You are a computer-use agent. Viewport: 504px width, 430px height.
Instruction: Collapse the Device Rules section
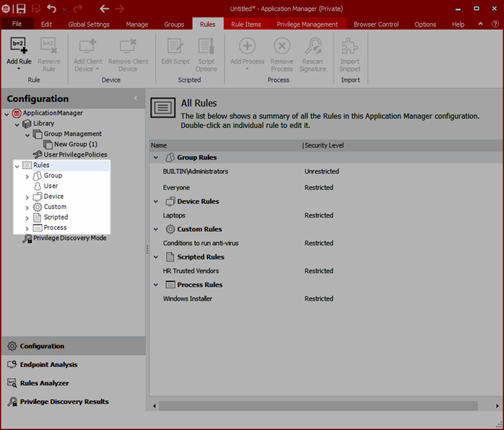click(156, 202)
